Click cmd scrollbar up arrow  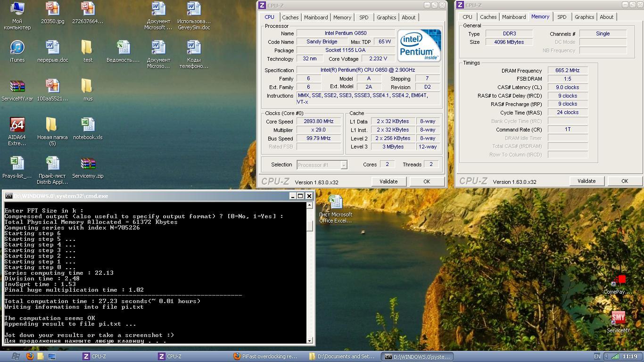(310, 205)
